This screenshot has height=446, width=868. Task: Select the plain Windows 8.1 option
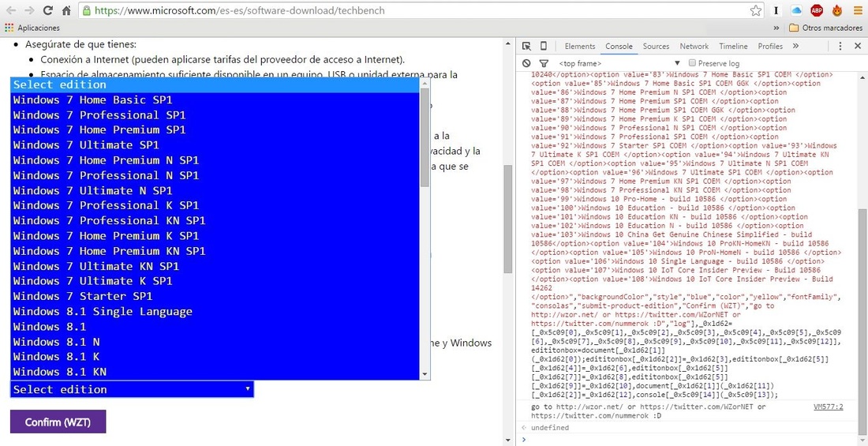pyautogui.click(x=215, y=326)
